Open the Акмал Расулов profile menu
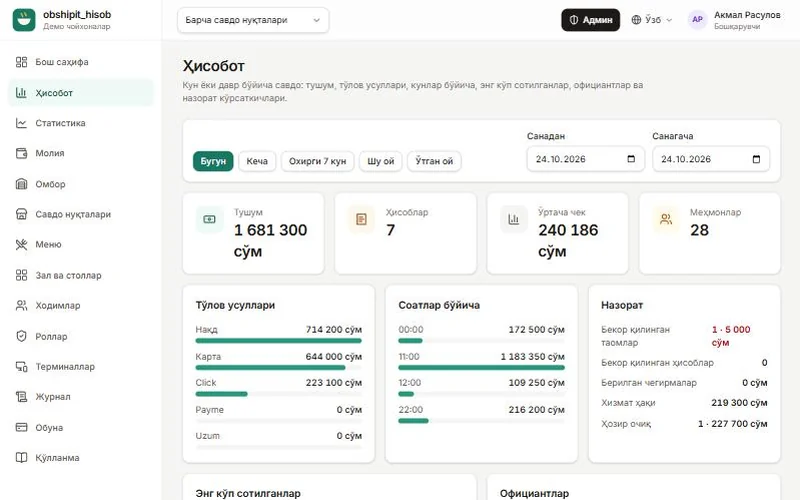This screenshot has height=500, width=800. click(x=735, y=20)
